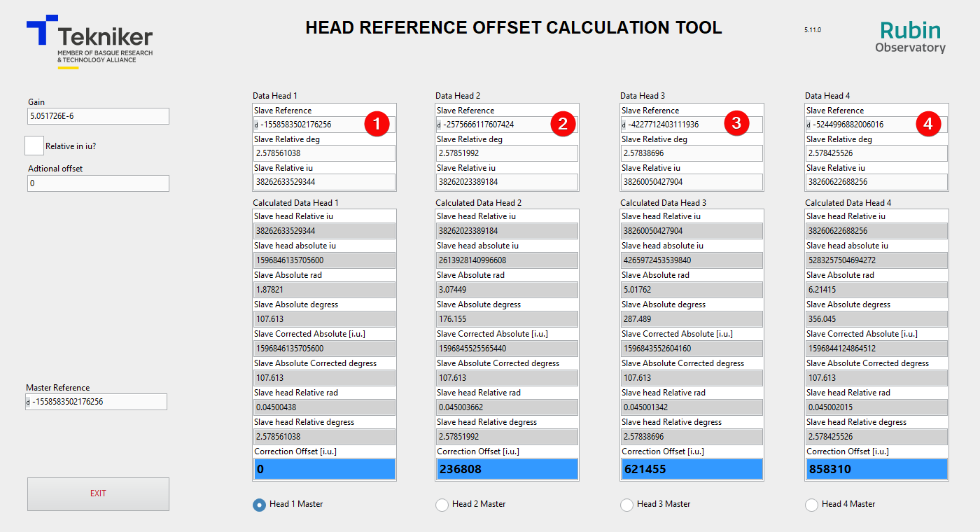
Task: Click Head 4 Slave Corrected Absolute value 1596844124864512
Action: [x=877, y=349]
